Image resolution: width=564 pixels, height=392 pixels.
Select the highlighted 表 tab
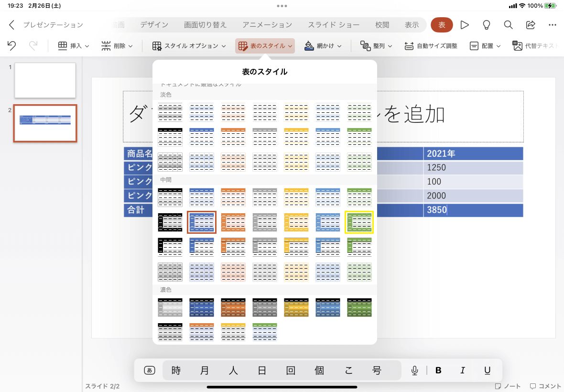pyautogui.click(x=442, y=25)
